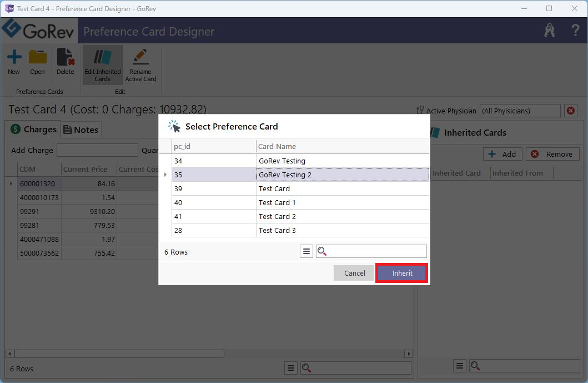Click the charges grid scroll right arrow
Image resolution: width=588 pixels, height=383 pixels.
[409, 354]
